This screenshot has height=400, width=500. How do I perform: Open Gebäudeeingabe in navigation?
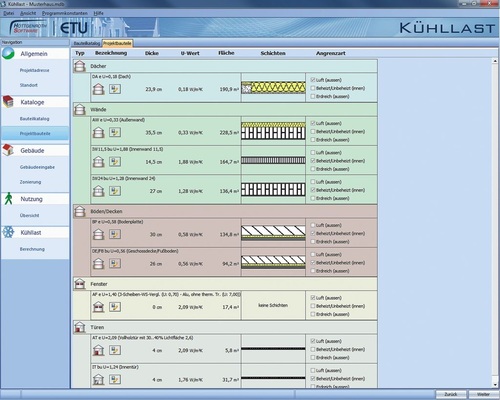click(37, 167)
